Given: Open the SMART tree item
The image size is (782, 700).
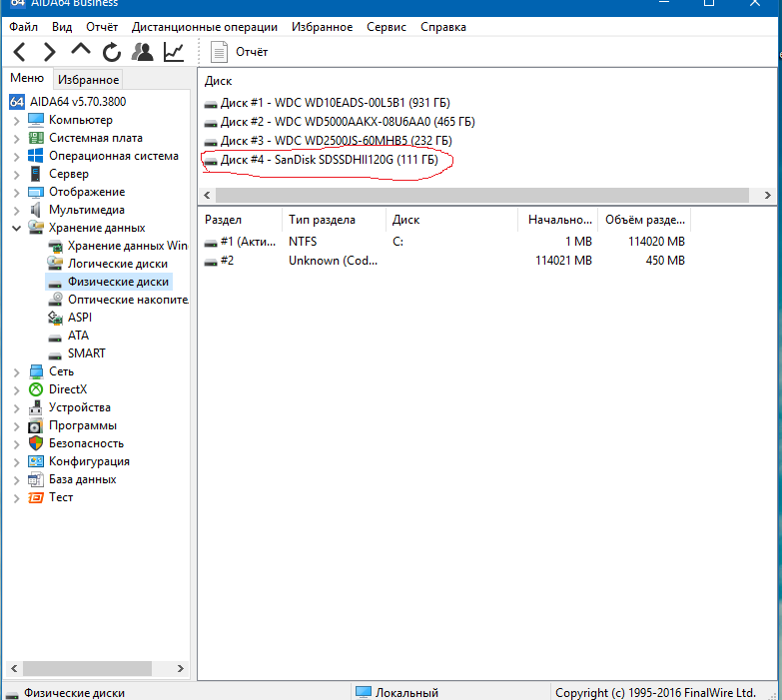Looking at the screenshot, I should click(77, 353).
